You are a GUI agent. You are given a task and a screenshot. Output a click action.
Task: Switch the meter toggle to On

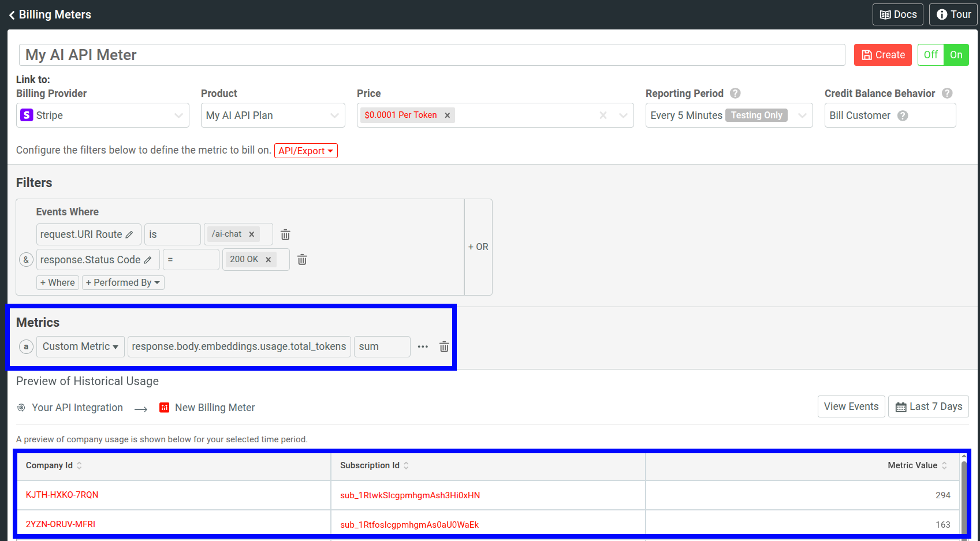tap(956, 55)
